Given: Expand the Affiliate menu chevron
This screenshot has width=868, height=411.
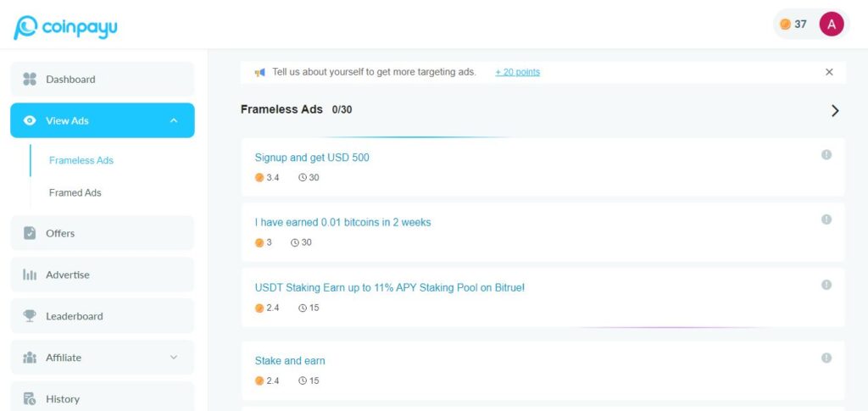Looking at the screenshot, I should tap(174, 358).
